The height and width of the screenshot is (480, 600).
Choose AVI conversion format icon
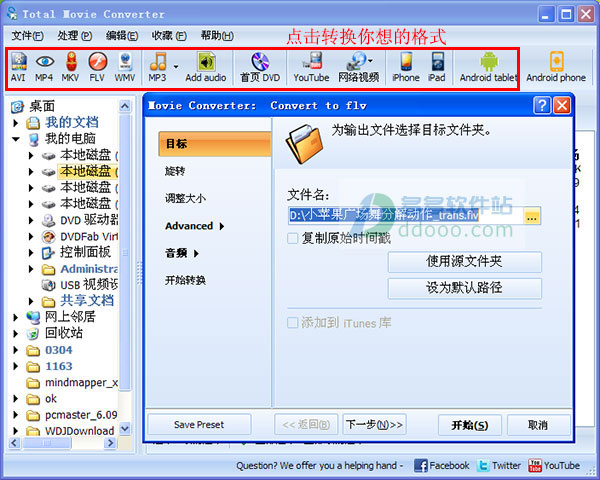(18, 67)
